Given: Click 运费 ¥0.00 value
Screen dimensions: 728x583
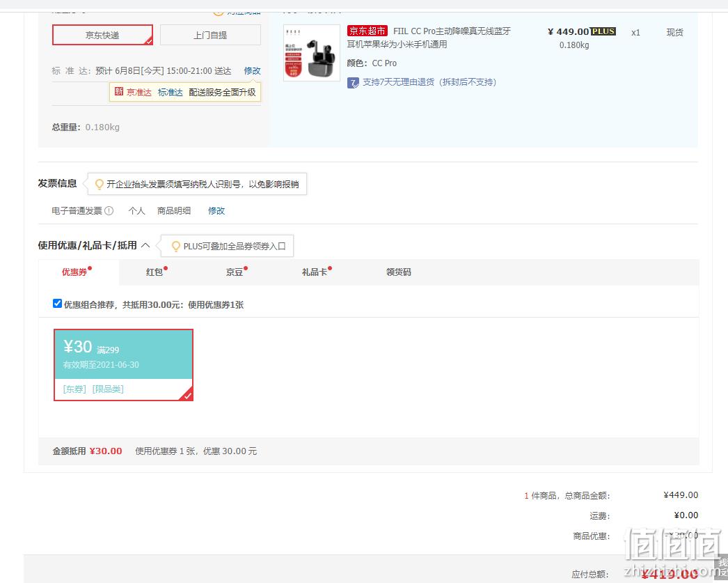Looking at the screenshot, I should click(x=686, y=515).
